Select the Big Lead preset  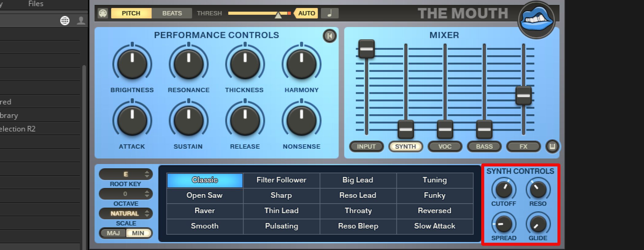pyautogui.click(x=358, y=180)
